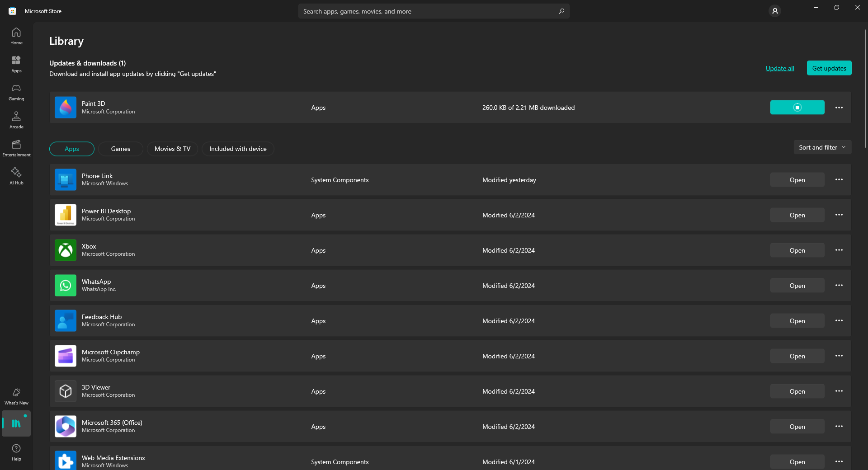Expand the Sort and filter dropdown
This screenshot has height=470, width=868.
point(822,147)
